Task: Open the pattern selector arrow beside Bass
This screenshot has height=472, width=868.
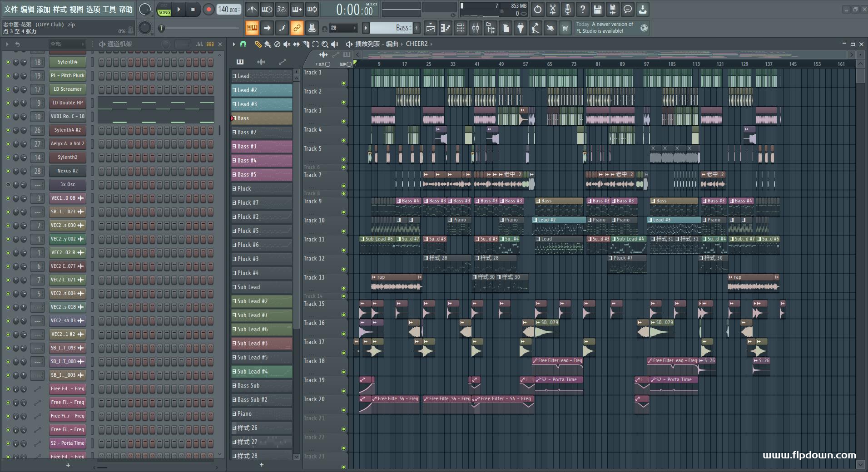Action: click(x=366, y=28)
